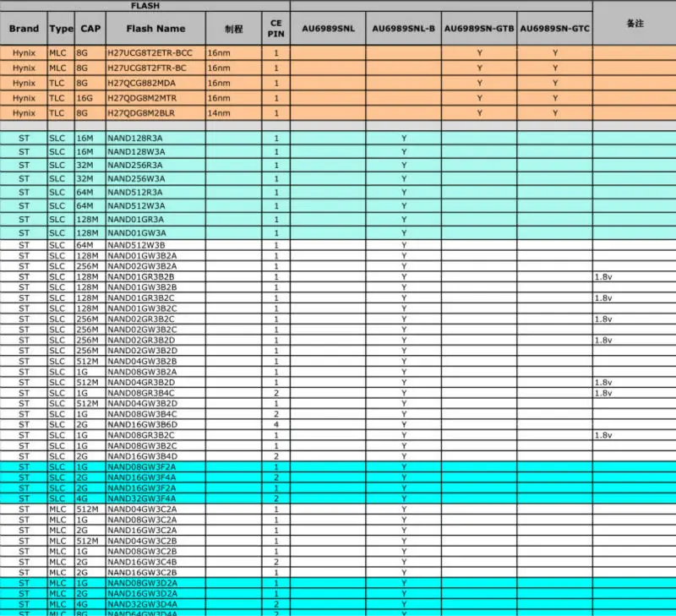Select the Type column header
Screen dimensions: 676x616
click(x=61, y=29)
